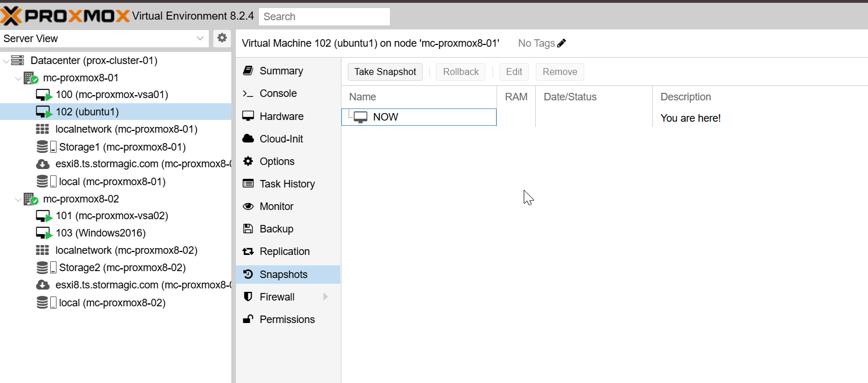Image resolution: width=868 pixels, height=383 pixels.
Task: Click the RAM column header
Action: click(516, 97)
